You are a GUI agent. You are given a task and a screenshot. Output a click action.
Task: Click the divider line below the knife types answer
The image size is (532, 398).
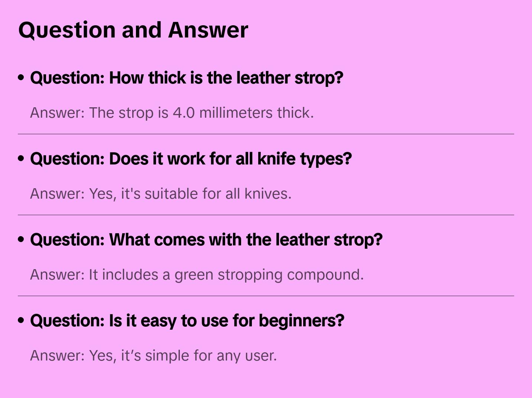[x=266, y=215]
